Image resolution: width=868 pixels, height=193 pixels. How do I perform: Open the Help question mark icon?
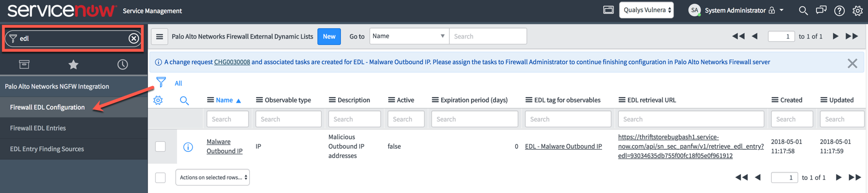tap(839, 10)
